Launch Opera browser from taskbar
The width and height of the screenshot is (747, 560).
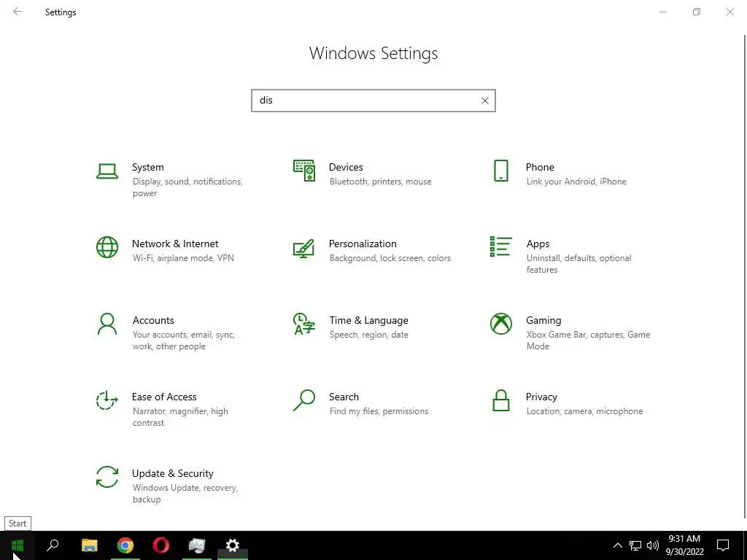[161, 545]
